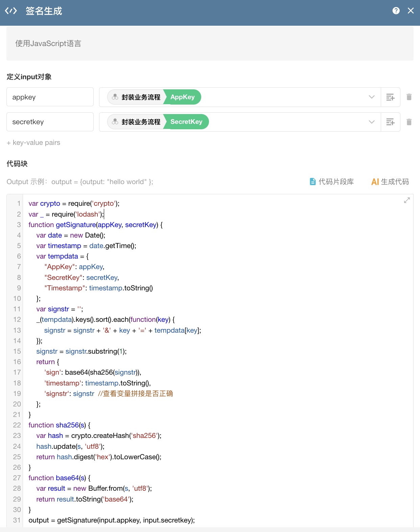Click line number 22 in code gutter
The height and width of the screenshot is (532, 420).
17,425
